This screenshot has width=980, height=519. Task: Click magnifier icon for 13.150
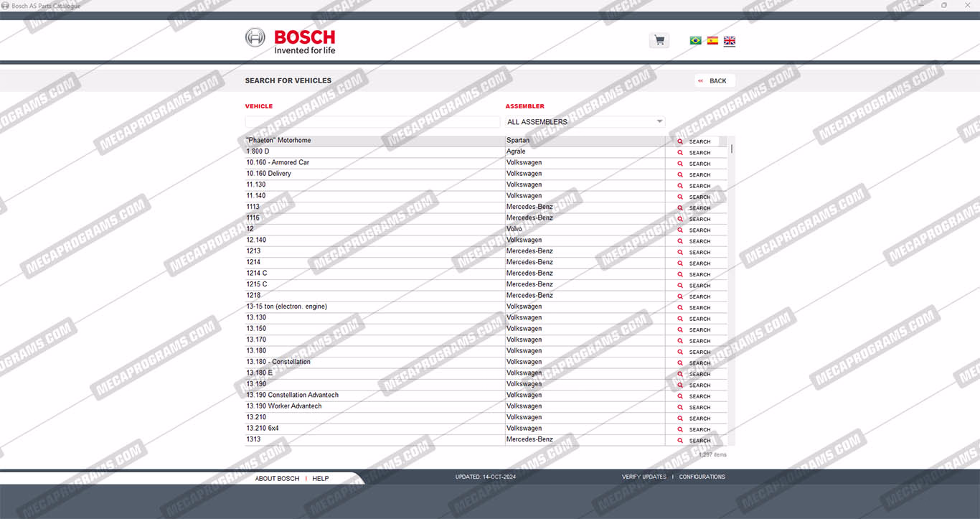tap(680, 330)
